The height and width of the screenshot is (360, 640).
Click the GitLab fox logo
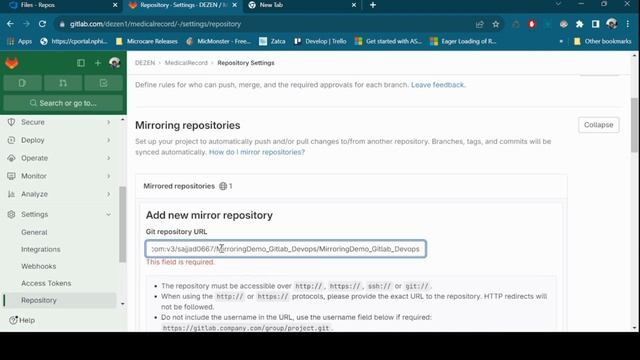pos(12,63)
